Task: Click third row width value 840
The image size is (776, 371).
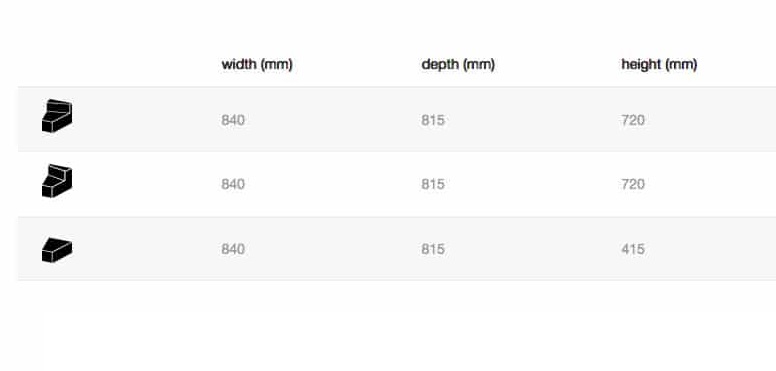Action: (x=233, y=249)
